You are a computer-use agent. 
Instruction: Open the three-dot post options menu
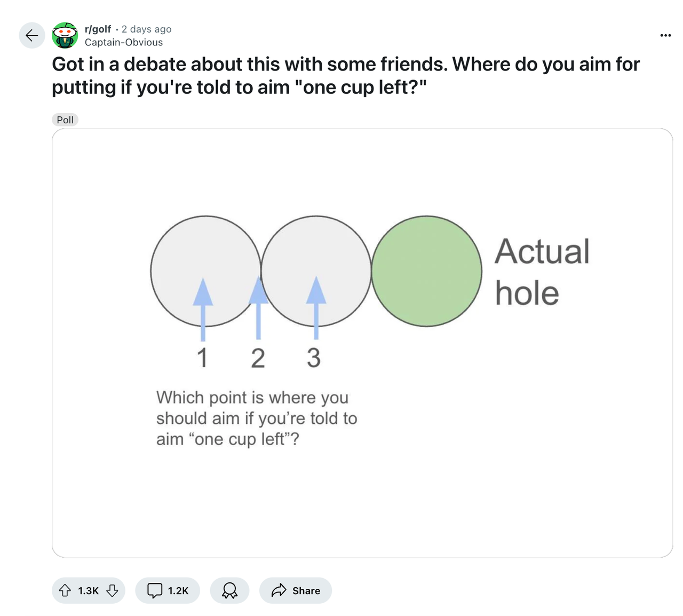click(665, 36)
